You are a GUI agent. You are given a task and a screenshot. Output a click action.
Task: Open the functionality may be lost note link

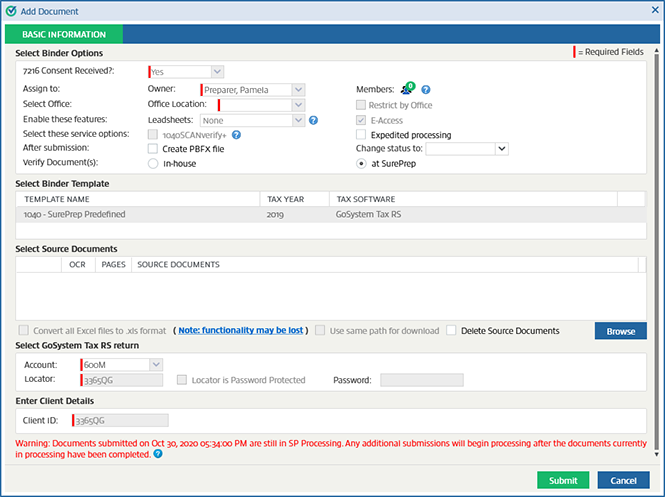tap(239, 330)
